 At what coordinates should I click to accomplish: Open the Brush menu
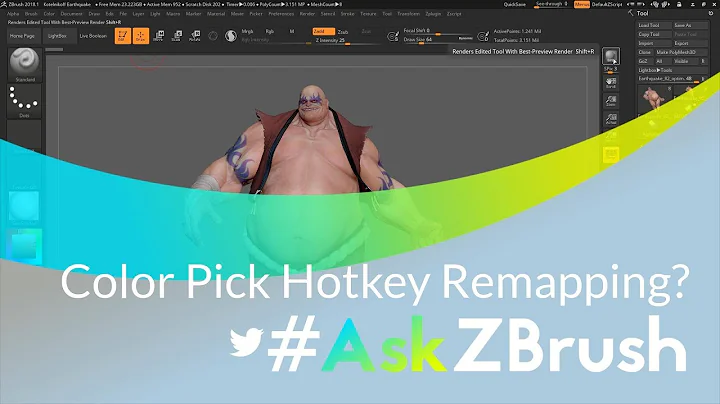(31, 14)
